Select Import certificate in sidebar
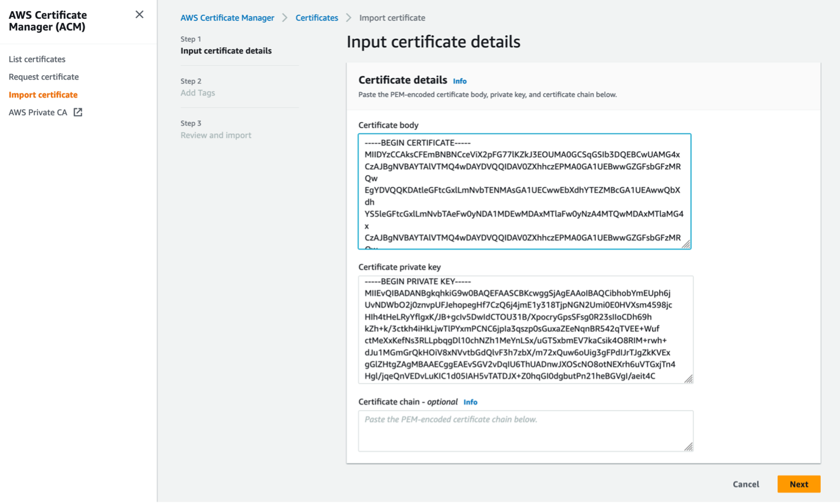The width and height of the screenshot is (840, 504). point(43,95)
